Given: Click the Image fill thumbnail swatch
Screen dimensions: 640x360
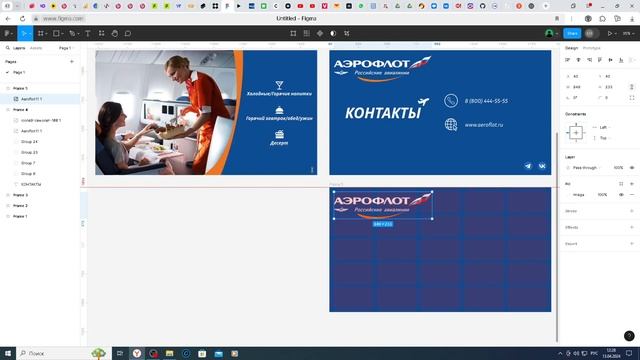Looking at the screenshot, I should click(x=569, y=195).
